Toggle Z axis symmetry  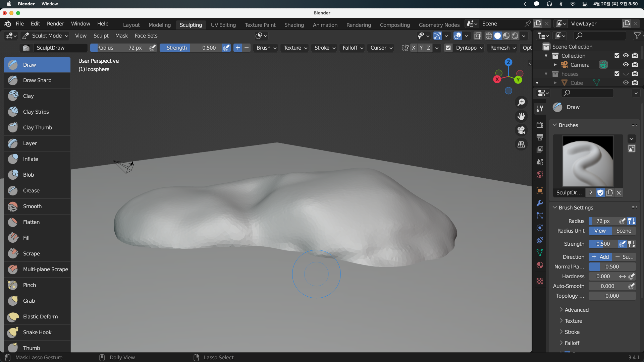click(x=429, y=48)
